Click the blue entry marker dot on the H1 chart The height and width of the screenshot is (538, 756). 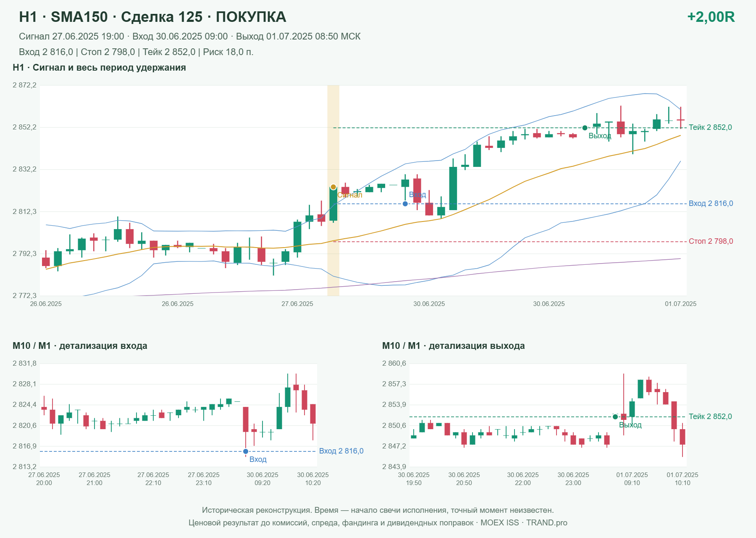(x=405, y=204)
